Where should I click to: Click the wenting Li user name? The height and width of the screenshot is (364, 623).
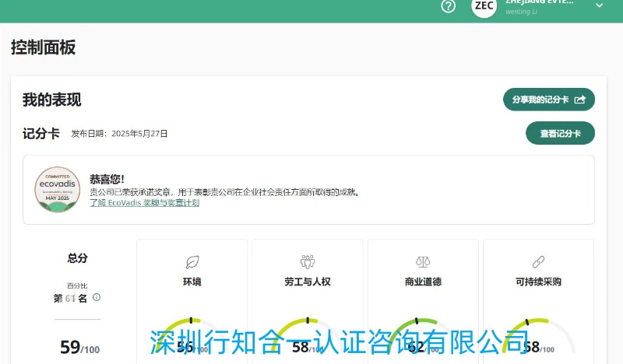521,12
